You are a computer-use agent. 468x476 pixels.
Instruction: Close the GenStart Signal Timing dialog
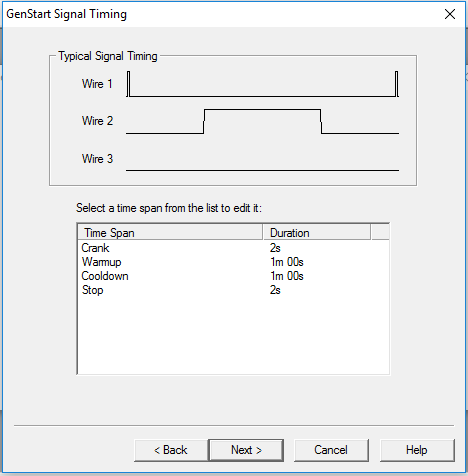(x=450, y=14)
